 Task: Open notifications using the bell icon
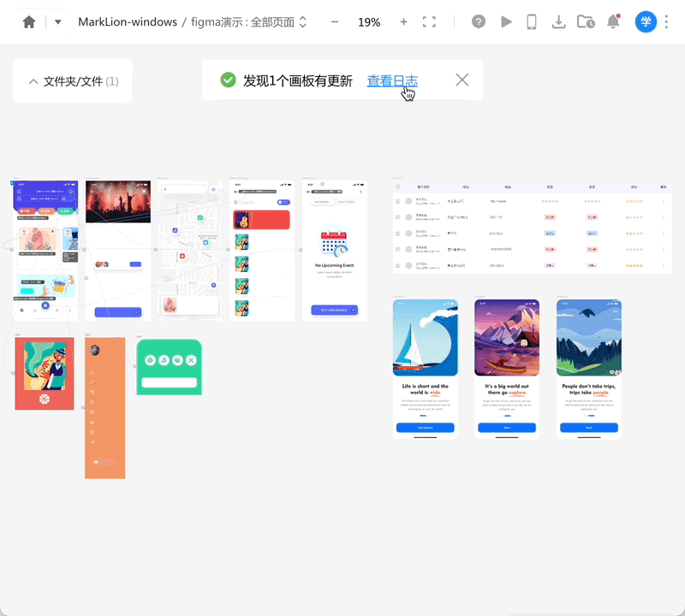613,21
